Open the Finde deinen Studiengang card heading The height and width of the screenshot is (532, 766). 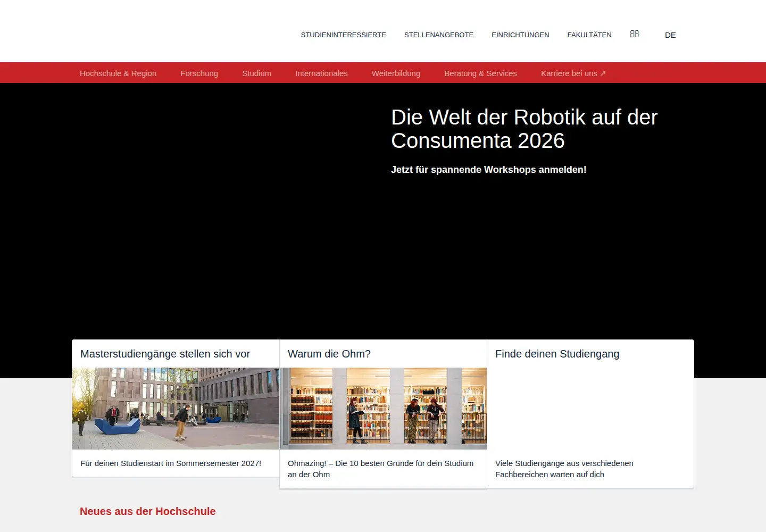pyautogui.click(x=557, y=354)
